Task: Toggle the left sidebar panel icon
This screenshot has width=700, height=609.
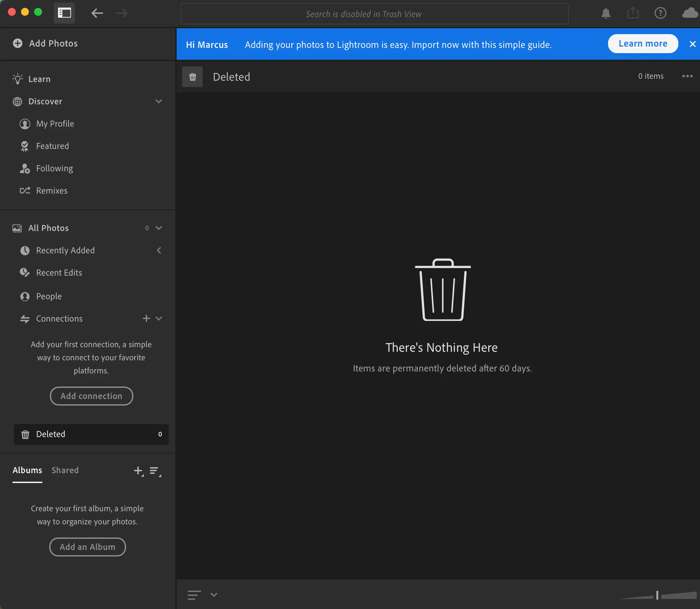Action: point(64,13)
